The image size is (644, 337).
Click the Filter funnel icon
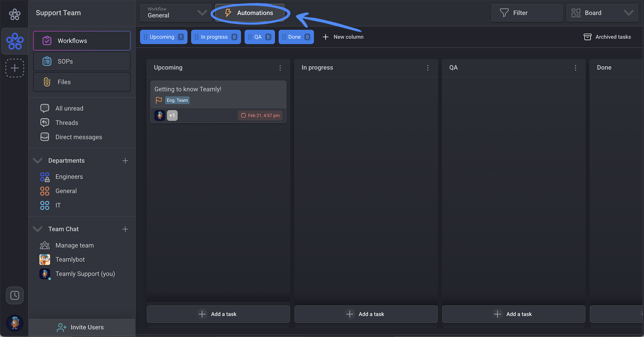coord(504,13)
